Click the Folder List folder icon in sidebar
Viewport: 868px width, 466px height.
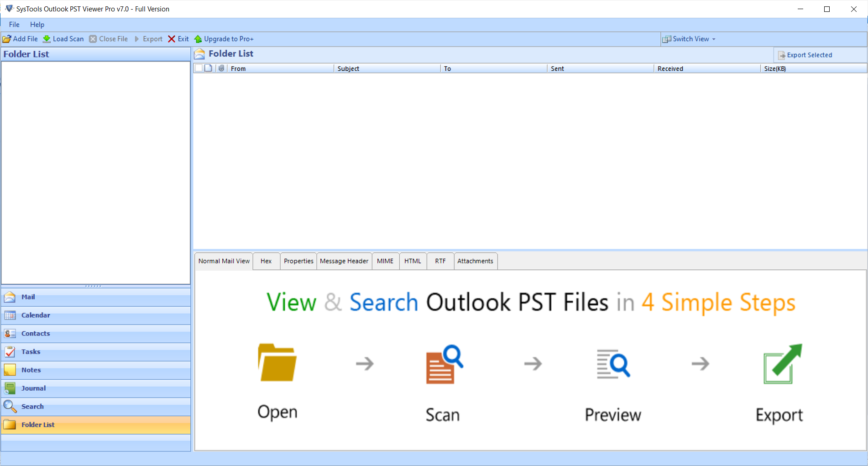pos(10,425)
